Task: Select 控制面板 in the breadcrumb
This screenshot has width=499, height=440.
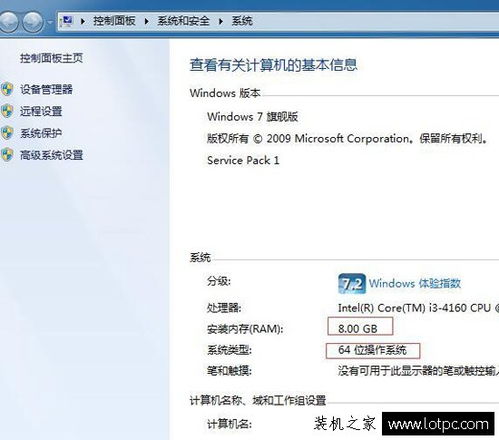Action: (x=114, y=21)
